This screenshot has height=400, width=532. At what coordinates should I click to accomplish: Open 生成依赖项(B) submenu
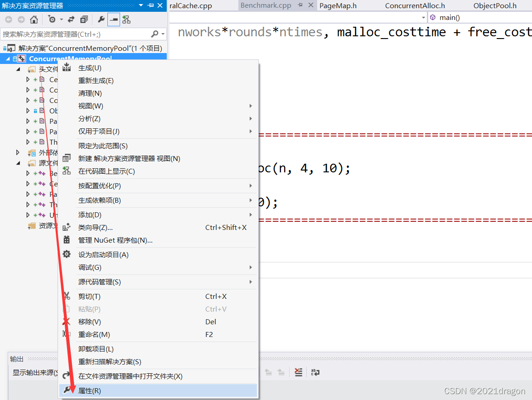[x=158, y=200]
